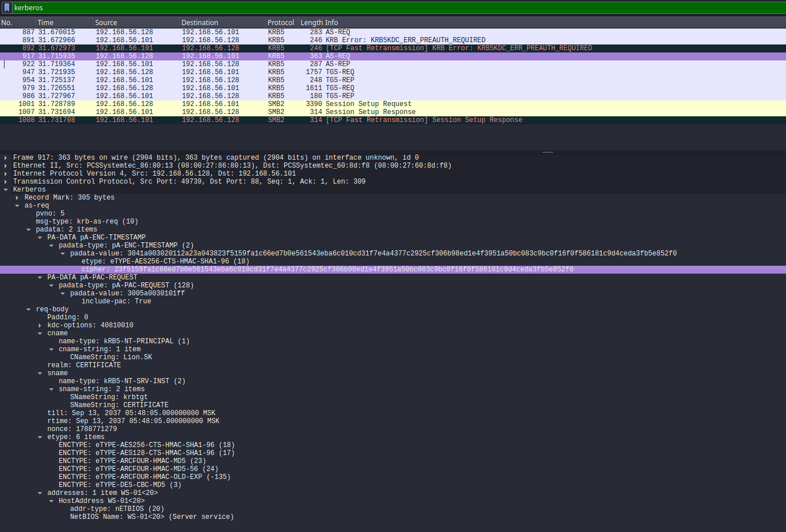Expand the kdc-options: 40810010 node
Viewport: 786px width, 532px height.
pyautogui.click(x=40, y=325)
